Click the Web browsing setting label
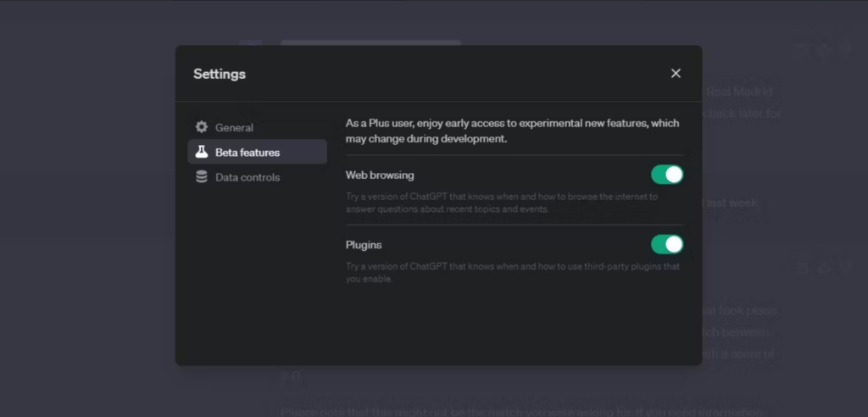Screen dimensions: 868x417 (x=380, y=175)
